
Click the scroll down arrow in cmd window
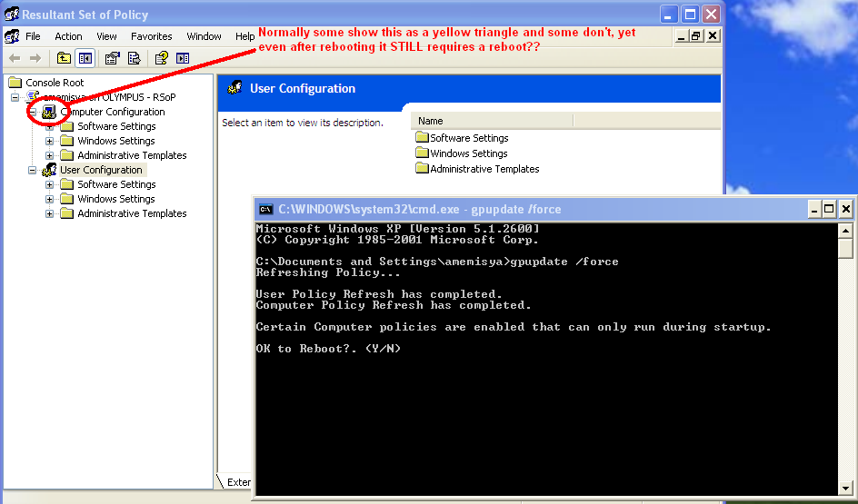(845, 489)
